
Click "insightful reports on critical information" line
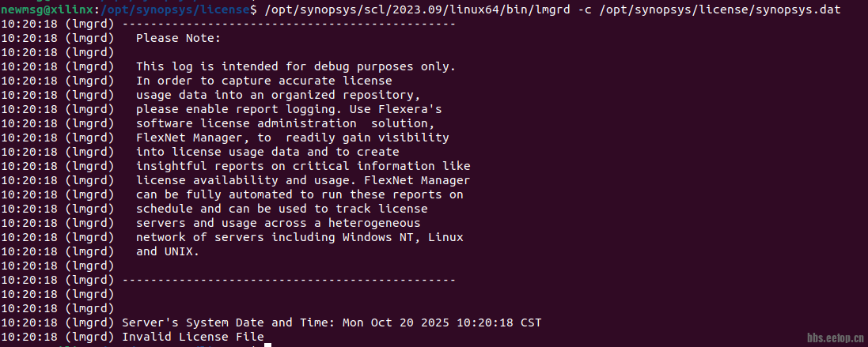tap(303, 166)
